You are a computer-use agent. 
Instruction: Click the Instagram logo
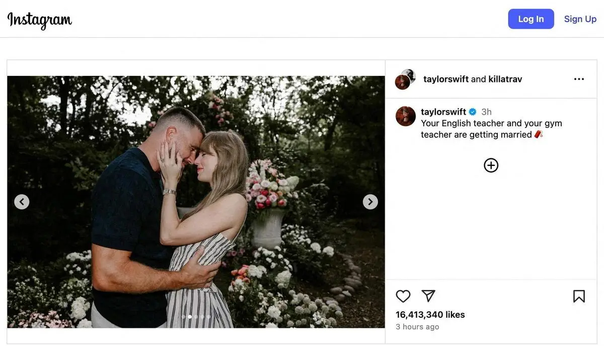coord(39,20)
